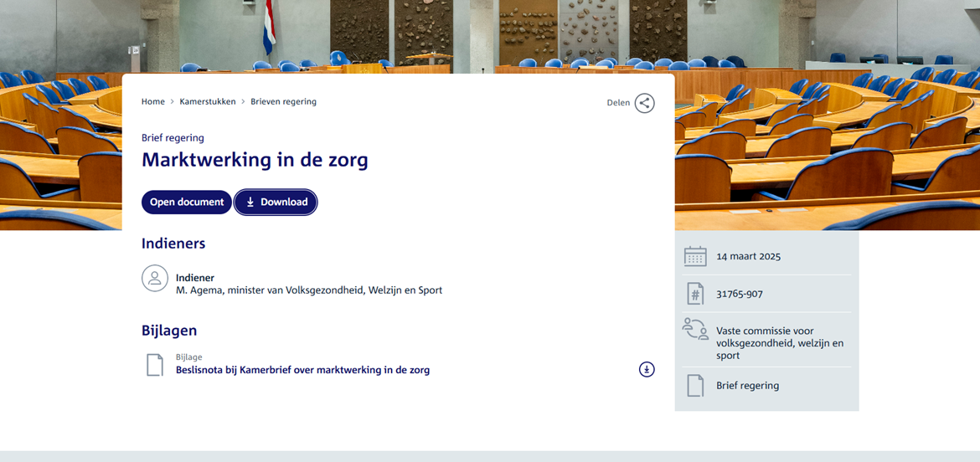Click the committee people icon in the sidebar
This screenshot has height=462, width=980.
pos(695,329)
